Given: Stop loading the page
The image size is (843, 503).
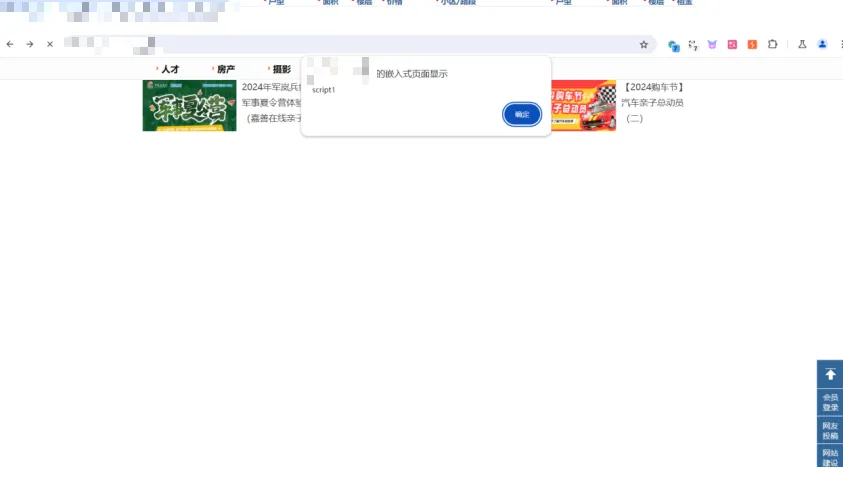Looking at the screenshot, I should 49,44.
